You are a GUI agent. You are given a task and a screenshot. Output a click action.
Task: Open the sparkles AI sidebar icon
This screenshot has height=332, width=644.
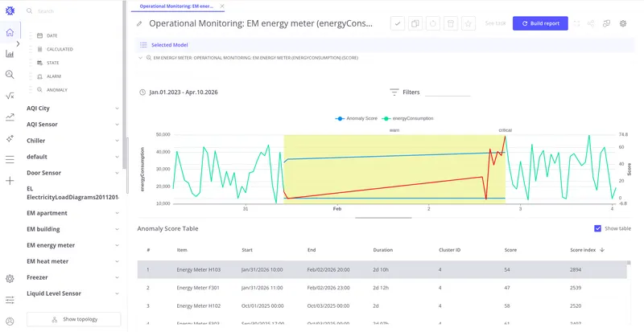tap(10, 139)
